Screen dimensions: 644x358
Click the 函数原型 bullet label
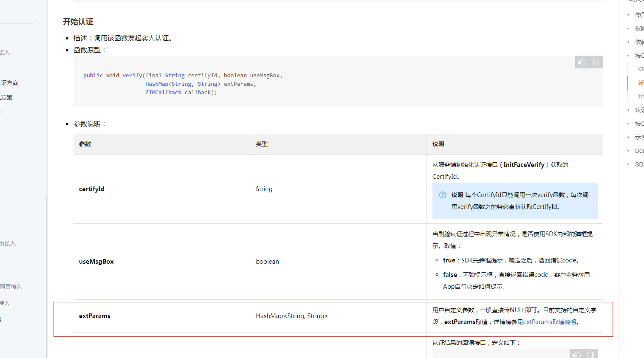(90, 50)
